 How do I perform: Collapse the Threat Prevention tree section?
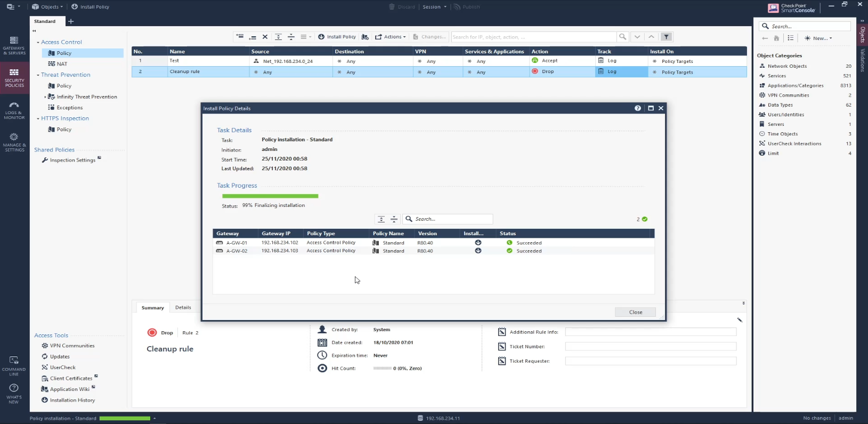click(38, 75)
